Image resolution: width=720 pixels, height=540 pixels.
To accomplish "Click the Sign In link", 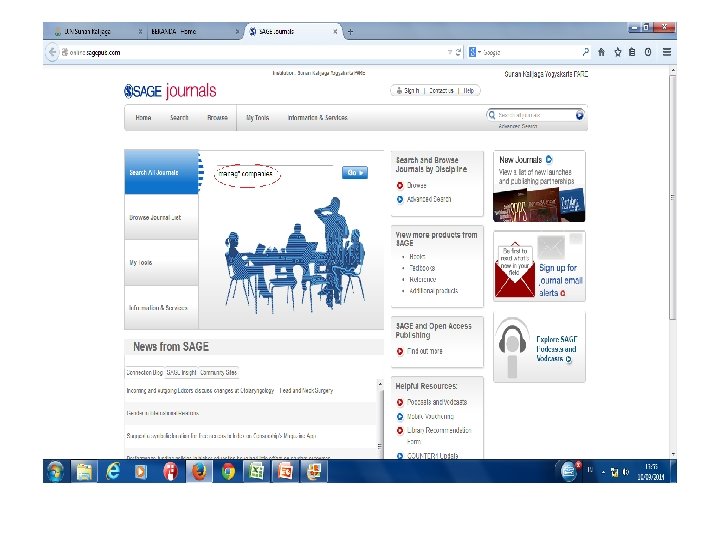I will pyautogui.click(x=409, y=91).
